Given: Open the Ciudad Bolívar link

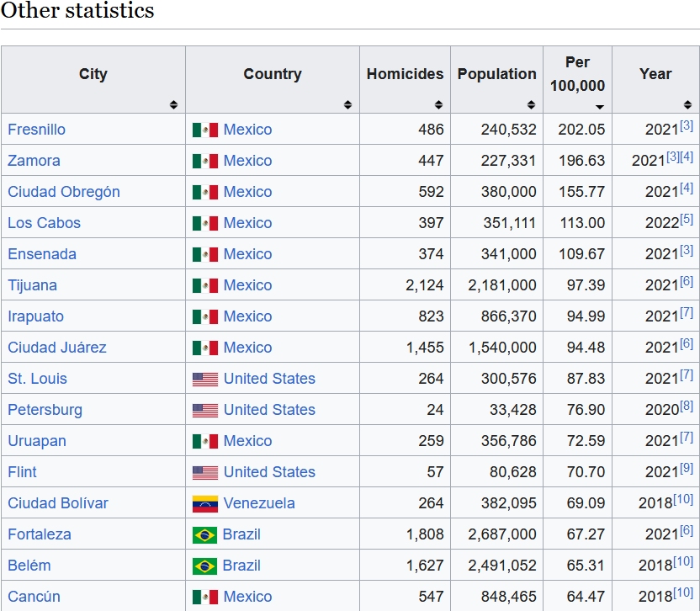Looking at the screenshot, I should tap(58, 503).
